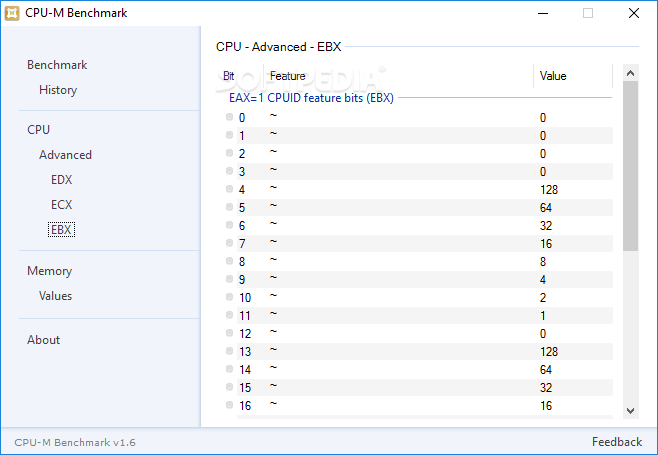This screenshot has width=658, height=455.
Task: Click the bullet icon for bit 0
Action: (x=230, y=117)
